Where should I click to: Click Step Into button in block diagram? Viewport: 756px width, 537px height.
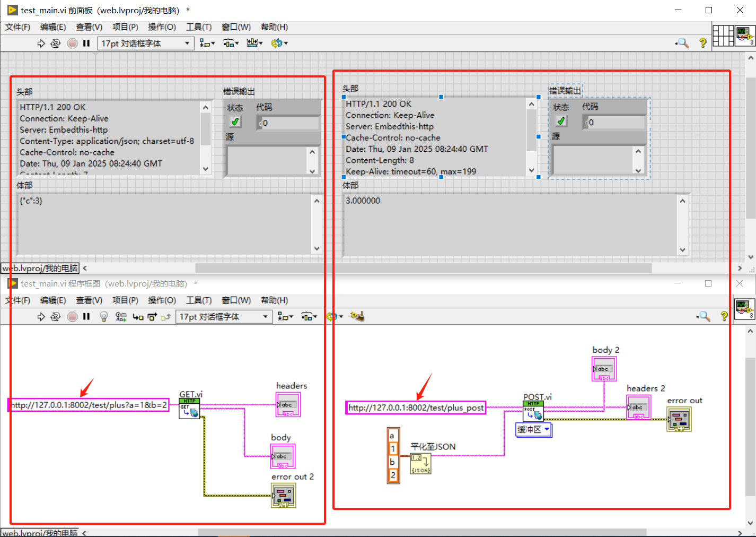pyautogui.click(x=138, y=317)
